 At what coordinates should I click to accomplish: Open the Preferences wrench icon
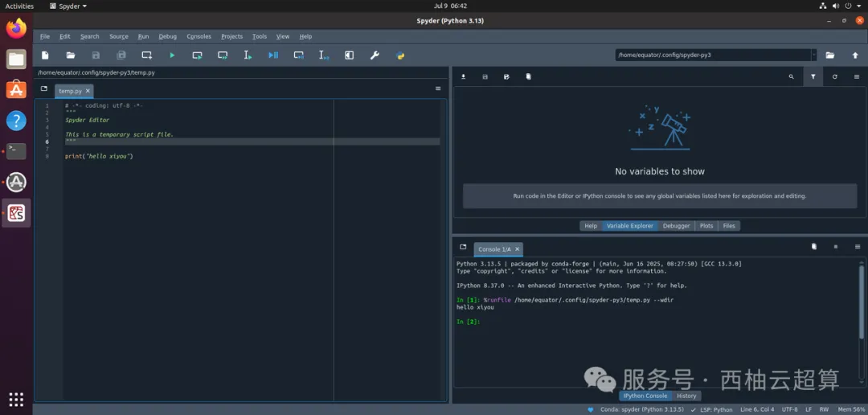click(375, 55)
